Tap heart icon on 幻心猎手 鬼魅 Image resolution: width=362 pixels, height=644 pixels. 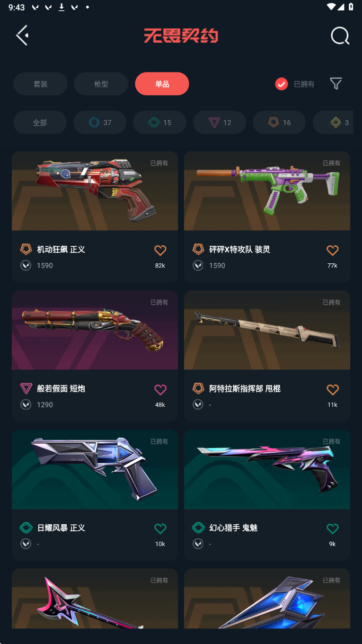[x=333, y=528]
